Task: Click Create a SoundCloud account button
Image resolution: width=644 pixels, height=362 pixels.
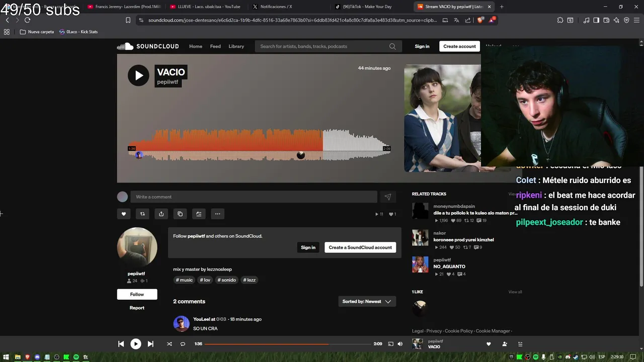Action: (360, 247)
